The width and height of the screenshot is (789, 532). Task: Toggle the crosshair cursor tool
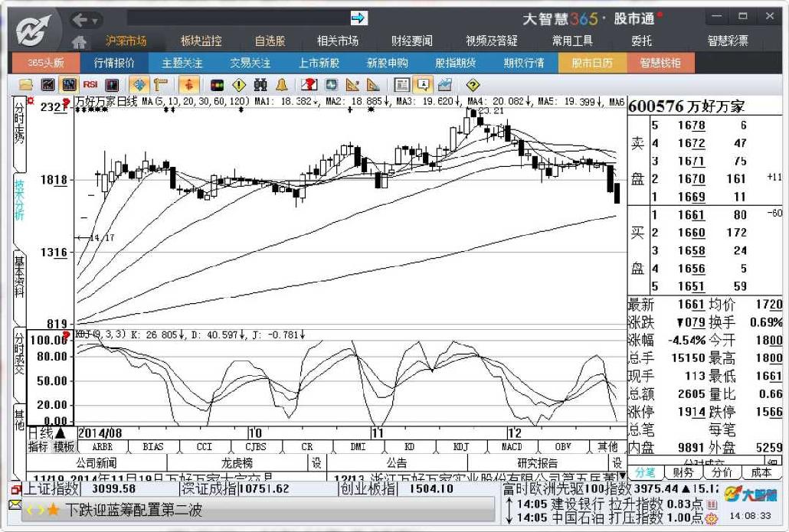point(139,84)
